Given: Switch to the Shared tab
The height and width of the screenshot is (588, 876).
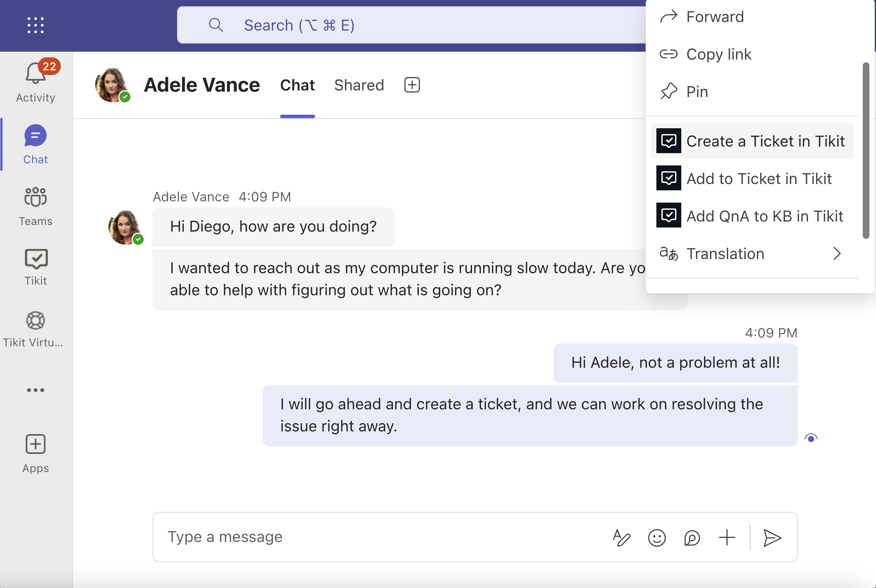Looking at the screenshot, I should [x=359, y=85].
